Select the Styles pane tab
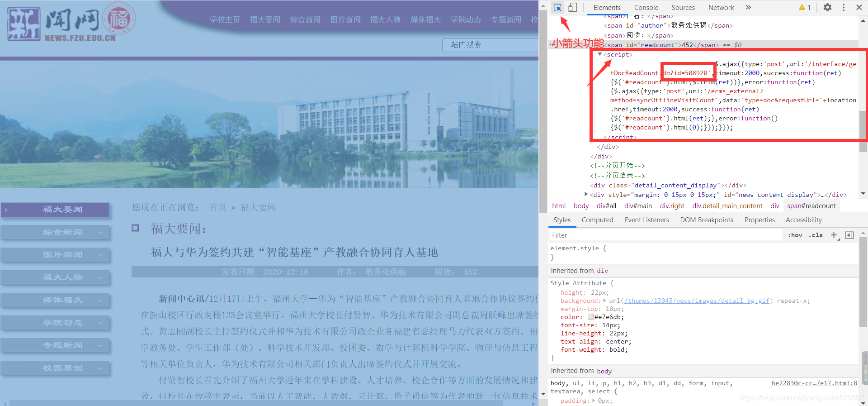This screenshot has height=406, width=868. pyautogui.click(x=562, y=220)
